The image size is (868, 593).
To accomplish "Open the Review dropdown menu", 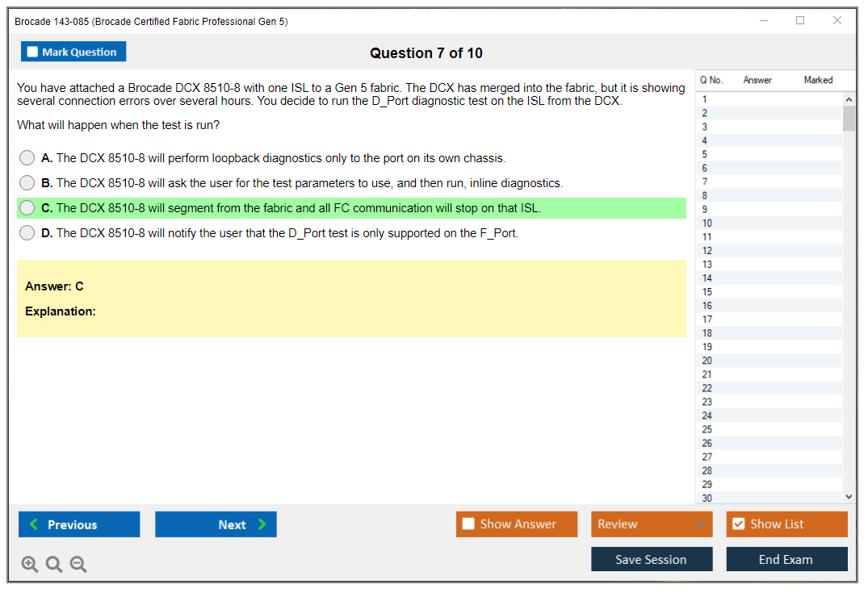I will click(x=651, y=524).
